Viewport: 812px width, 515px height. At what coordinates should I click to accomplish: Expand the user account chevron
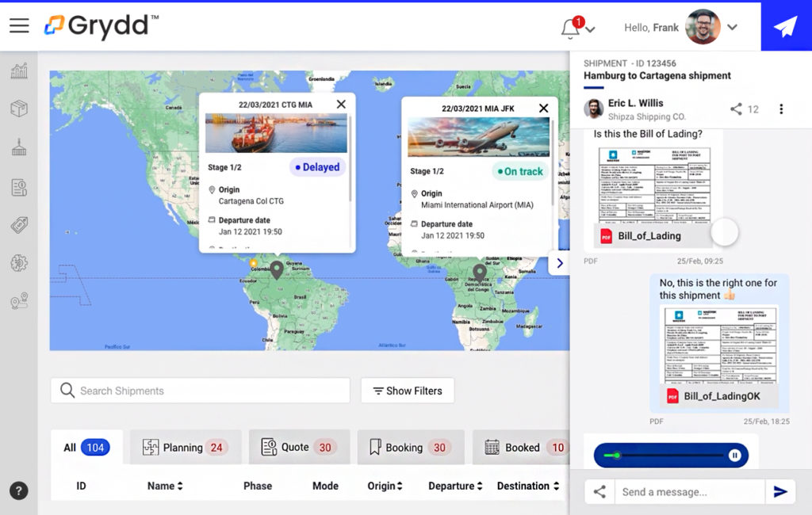coord(732,27)
